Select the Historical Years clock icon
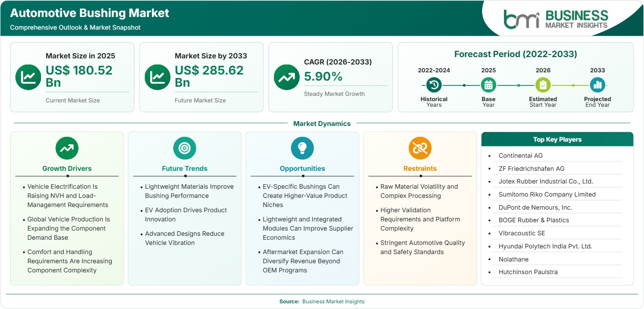Image resolution: width=644 pixels, height=309 pixels. (434, 85)
